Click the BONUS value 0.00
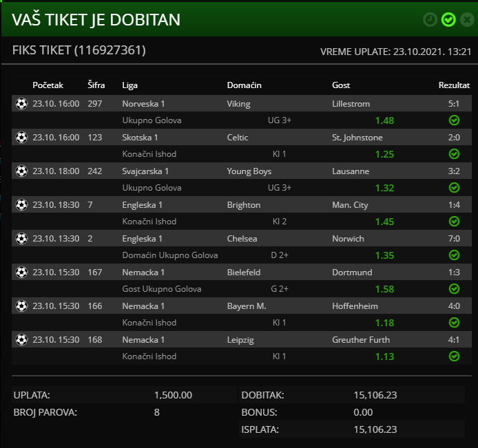The height and width of the screenshot is (448, 478). click(x=363, y=412)
